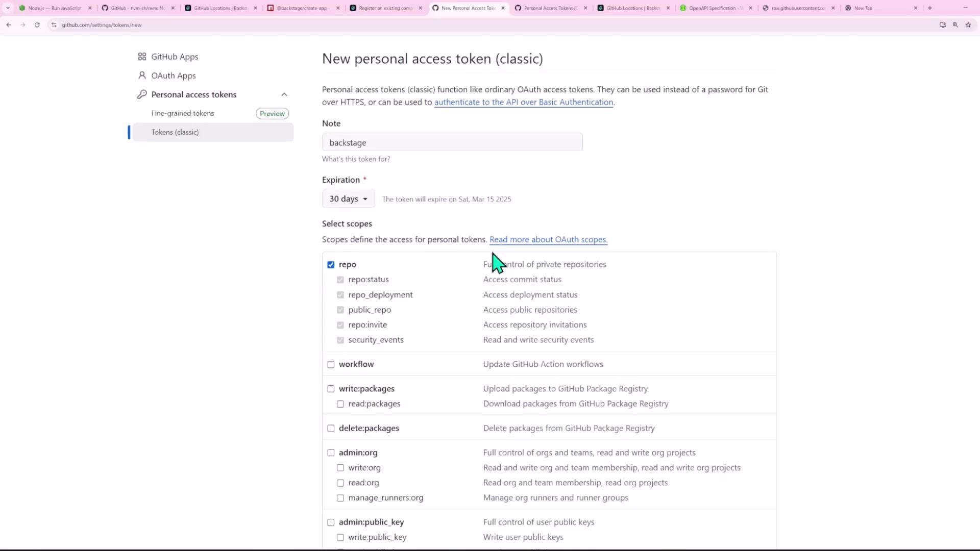
Task: Click the security_events scope label
Action: coord(376,340)
